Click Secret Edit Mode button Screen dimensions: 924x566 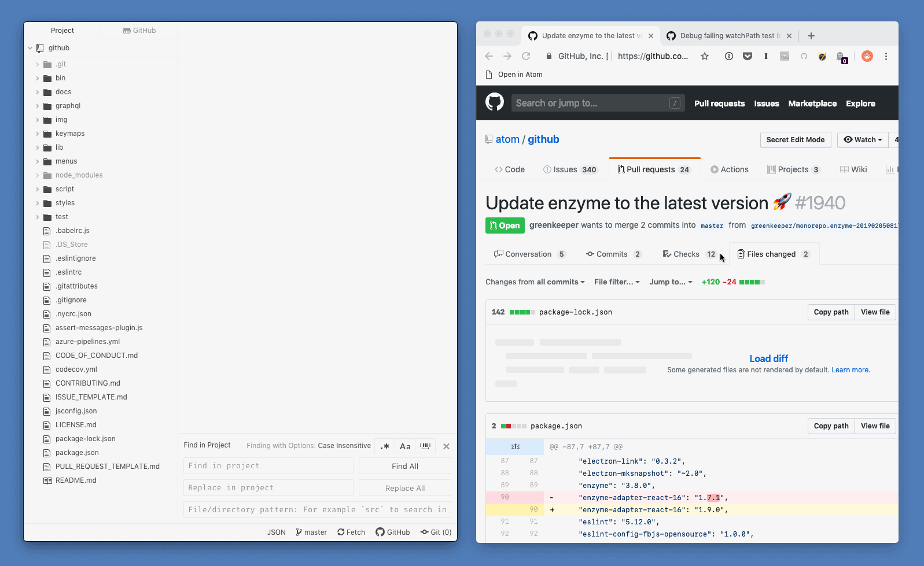point(796,140)
